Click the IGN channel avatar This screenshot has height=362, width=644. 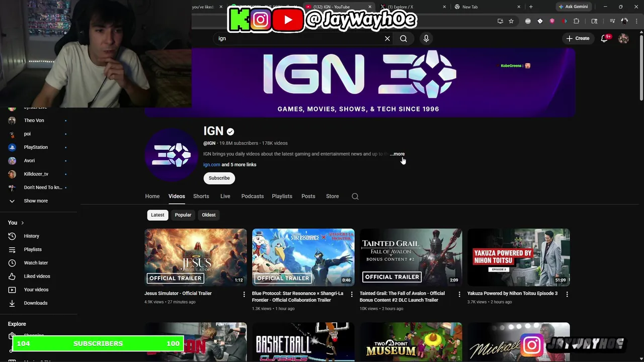[x=172, y=155]
